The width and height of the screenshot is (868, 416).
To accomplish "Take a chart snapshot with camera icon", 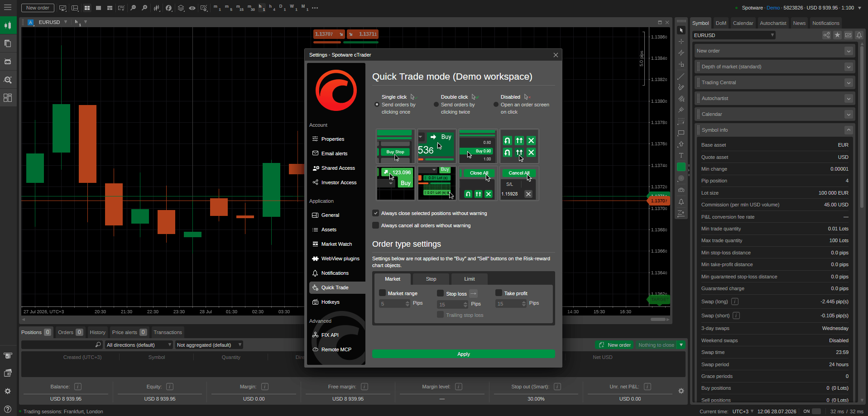I will coord(681,190).
